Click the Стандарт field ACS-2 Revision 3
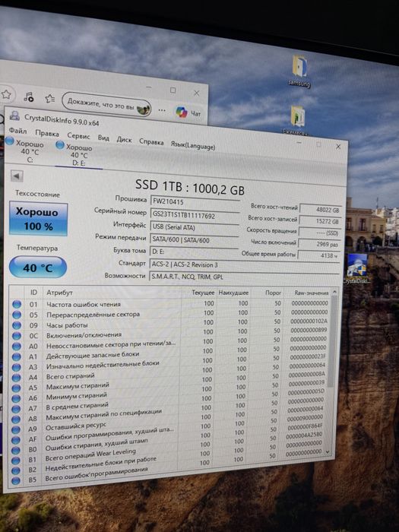 point(244,265)
